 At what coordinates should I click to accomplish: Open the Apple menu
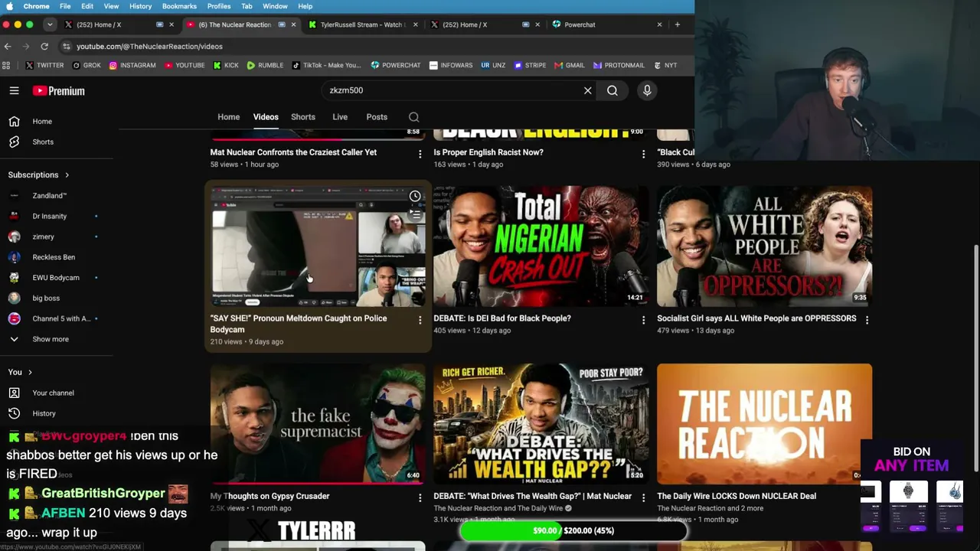coord(9,6)
